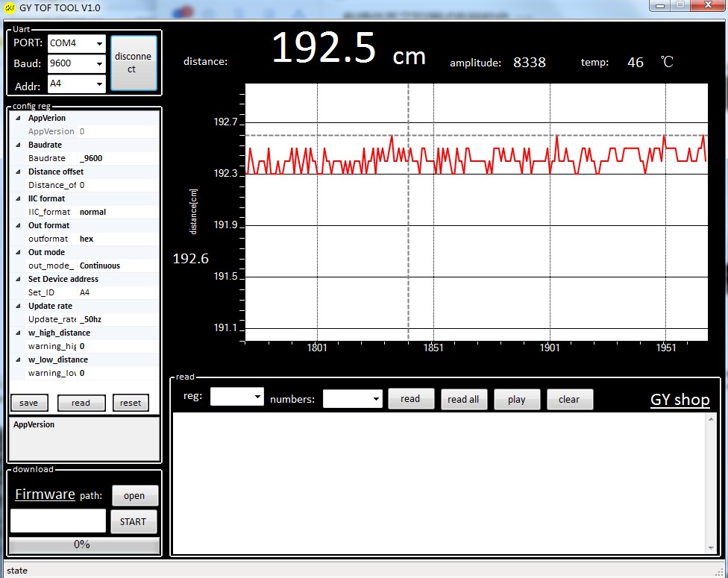Click the disconnect button
The image size is (728, 578).
[x=134, y=63]
